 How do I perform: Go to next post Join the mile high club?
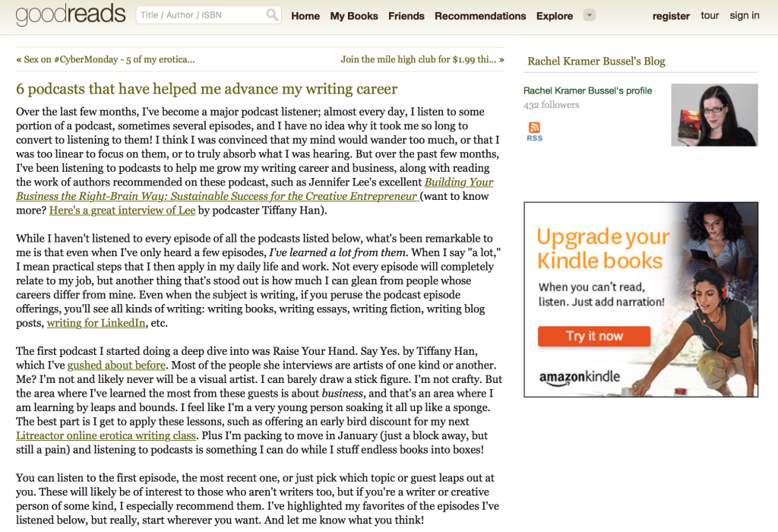click(x=422, y=59)
